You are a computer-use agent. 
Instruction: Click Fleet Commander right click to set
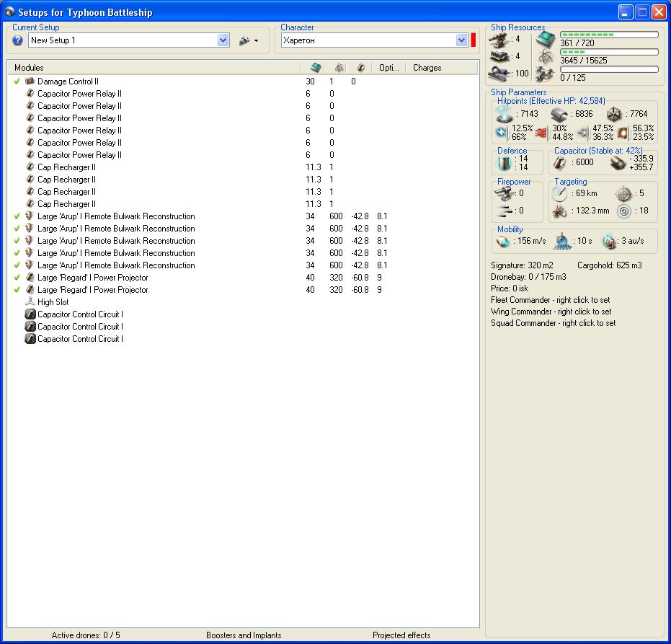tap(551, 300)
